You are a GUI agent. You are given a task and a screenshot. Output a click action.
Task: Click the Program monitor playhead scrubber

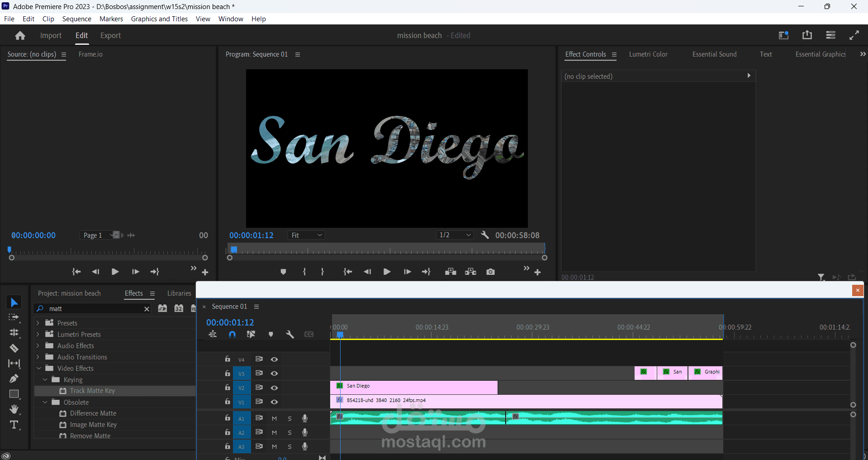coord(234,249)
